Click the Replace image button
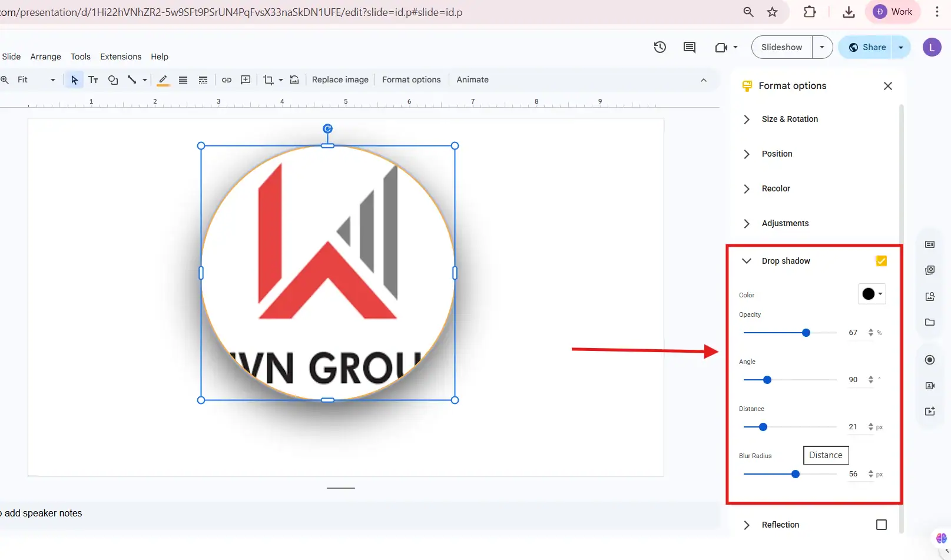Screen dimensions: 951x560 click(340, 80)
